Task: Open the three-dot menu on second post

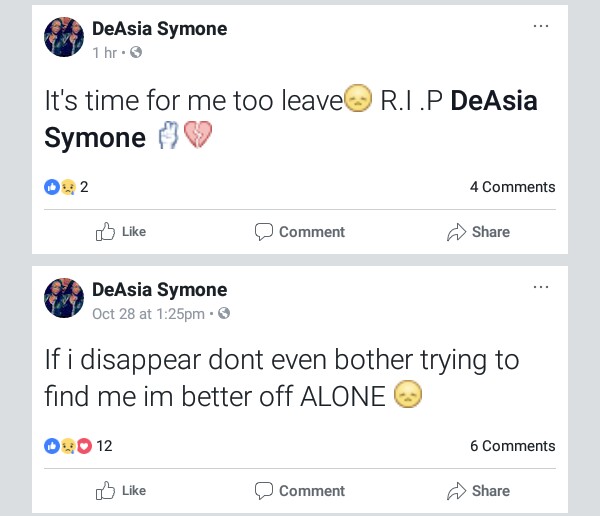Action: tap(541, 287)
